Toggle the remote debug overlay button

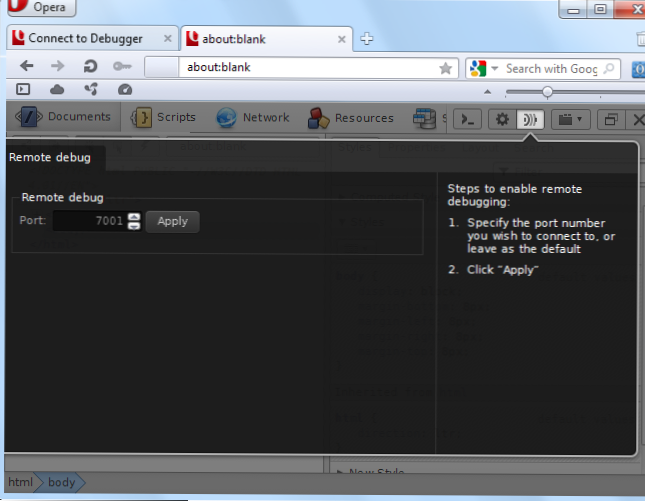coord(531,118)
